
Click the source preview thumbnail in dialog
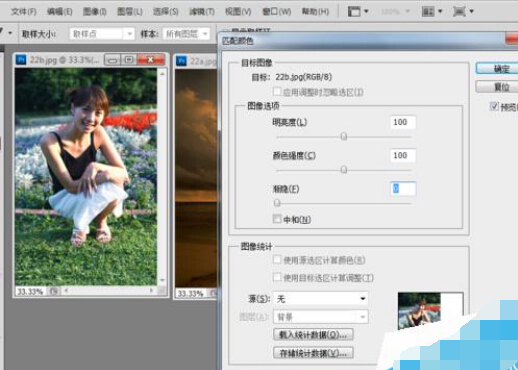(x=419, y=311)
